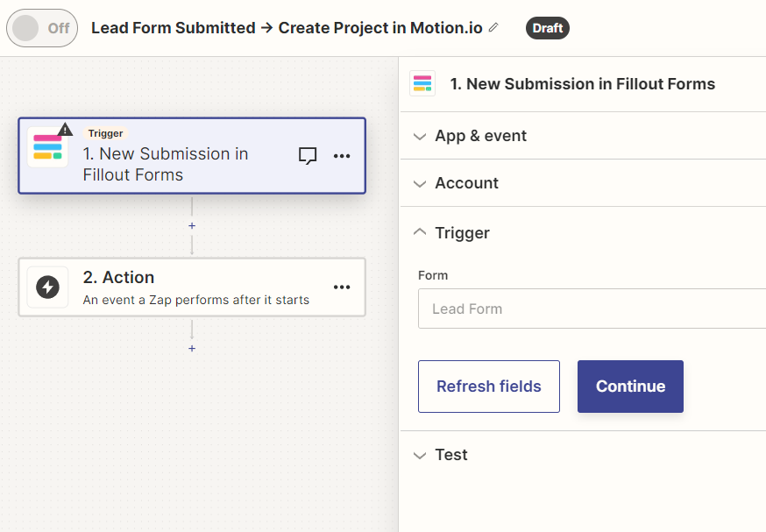Click the warning triangle on trigger step
766x532 pixels.
pos(66,130)
